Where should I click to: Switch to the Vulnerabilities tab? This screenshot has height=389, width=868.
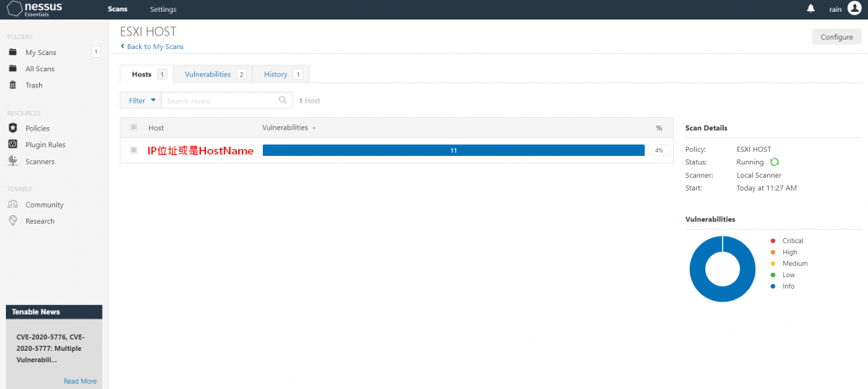click(213, 74)
